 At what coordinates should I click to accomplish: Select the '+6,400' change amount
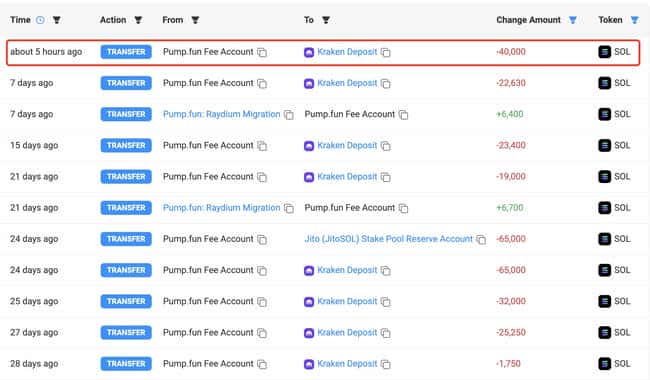coord(510,114)
